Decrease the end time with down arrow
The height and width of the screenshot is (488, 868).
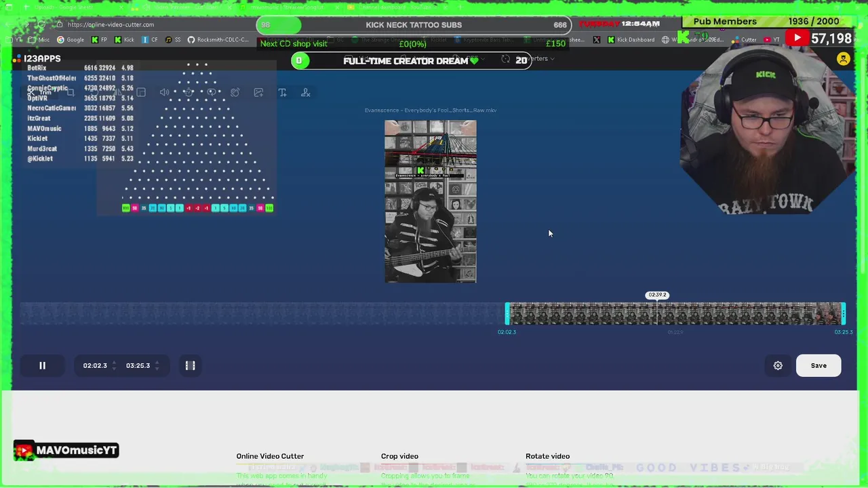[157, 369]
